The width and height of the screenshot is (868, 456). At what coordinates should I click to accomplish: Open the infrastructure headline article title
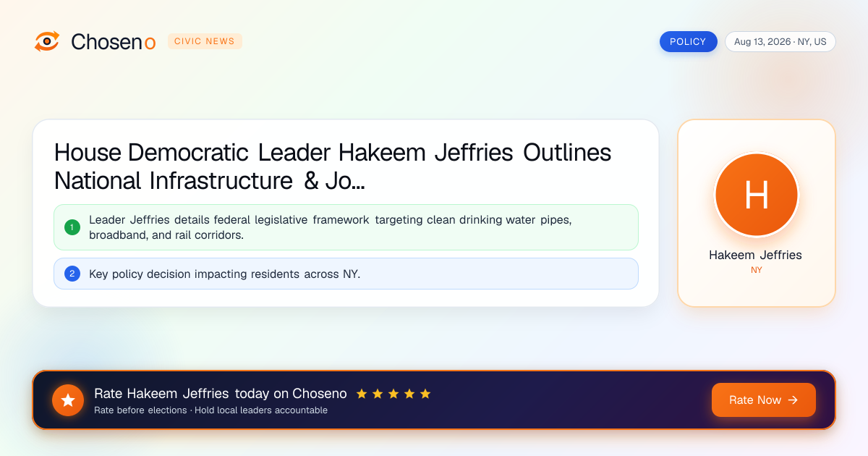(333, 166)
